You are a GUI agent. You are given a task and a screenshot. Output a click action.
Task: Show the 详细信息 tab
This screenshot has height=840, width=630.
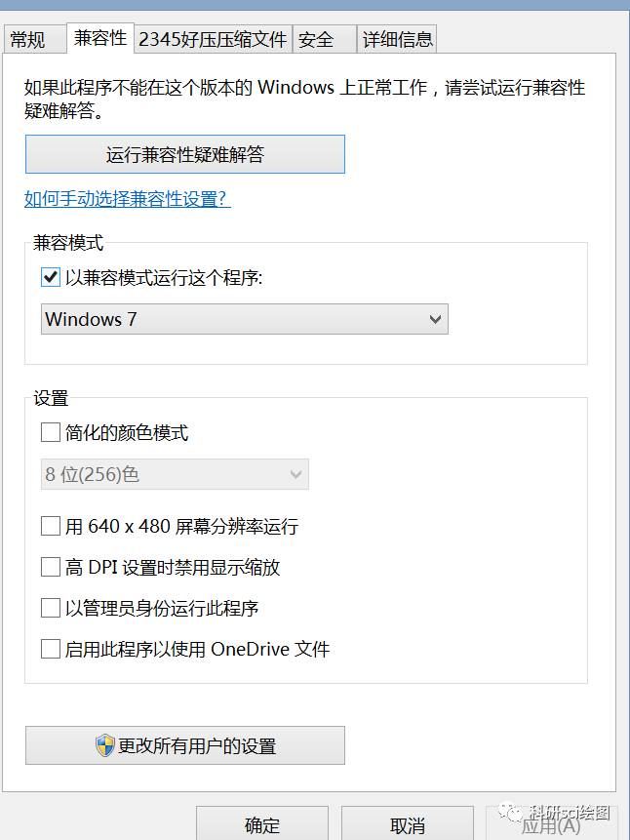point(397,40)
